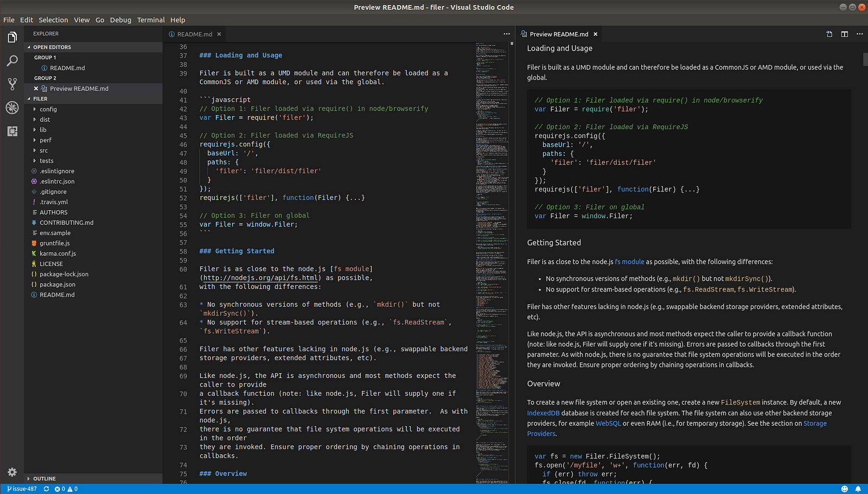868x494 pixels.
Task: Switch to the README.md editor tab
Action: [x=194, y=34]
